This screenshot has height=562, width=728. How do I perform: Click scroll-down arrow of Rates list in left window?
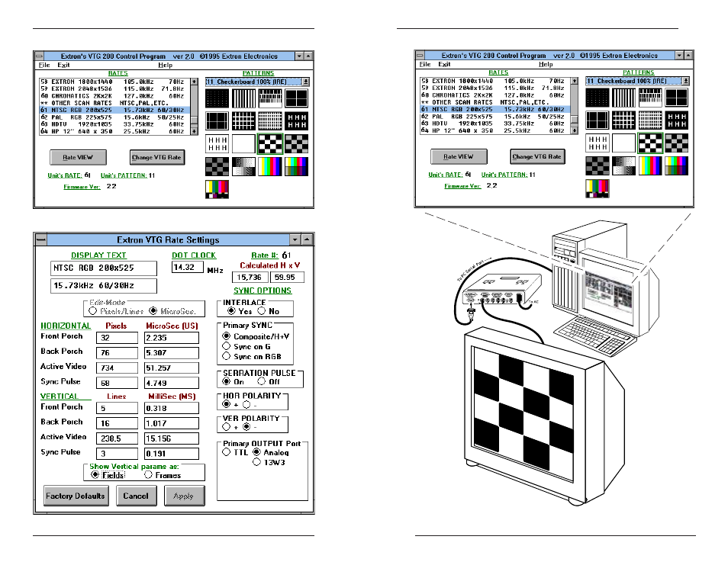tap(194, 131)
